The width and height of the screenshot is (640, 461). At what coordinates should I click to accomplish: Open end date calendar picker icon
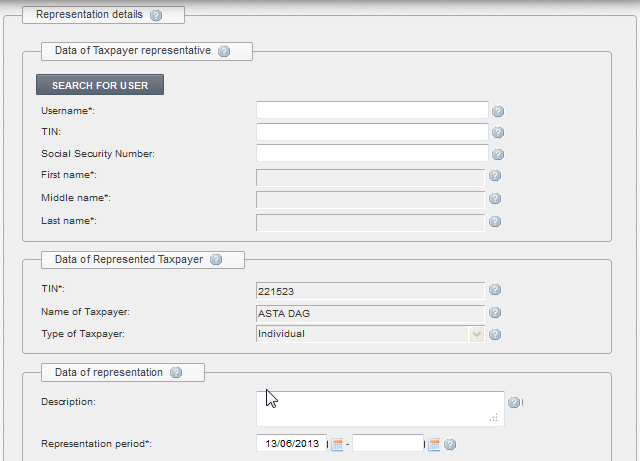click(434, 444)
